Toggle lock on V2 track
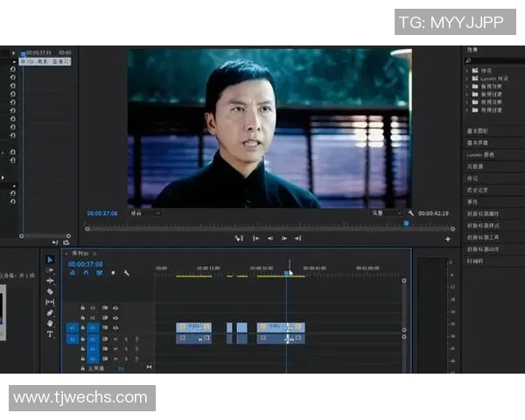The height and width of the screenshot is (420, 525). 83,318
